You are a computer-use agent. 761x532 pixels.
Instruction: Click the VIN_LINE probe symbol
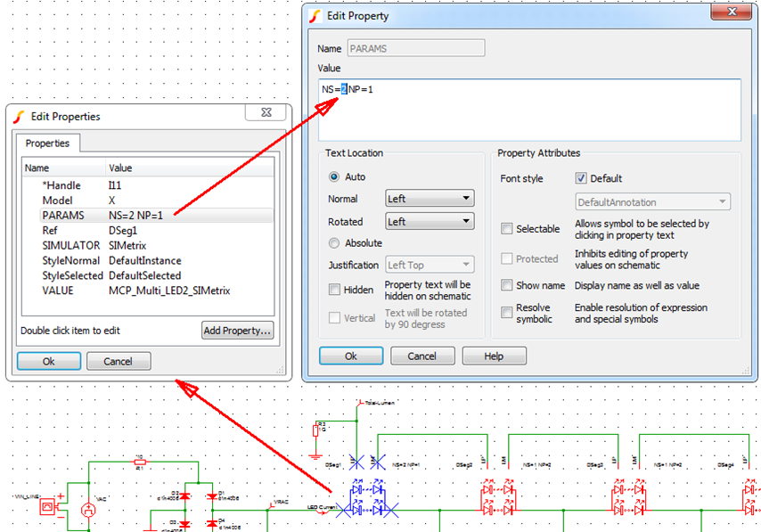tap(47, 508)
